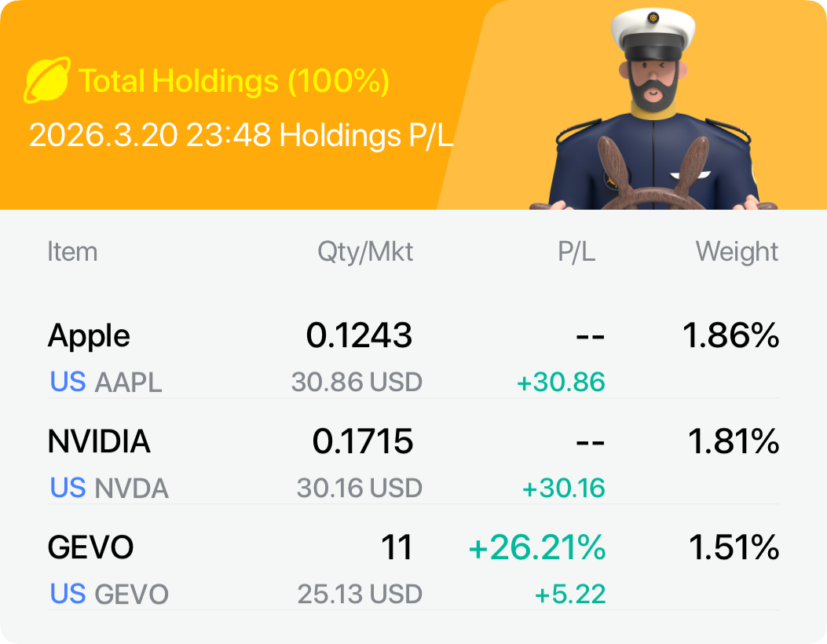Click the US GEVO ticker label
Screen dimensions: 827x644
pos(109,594)
